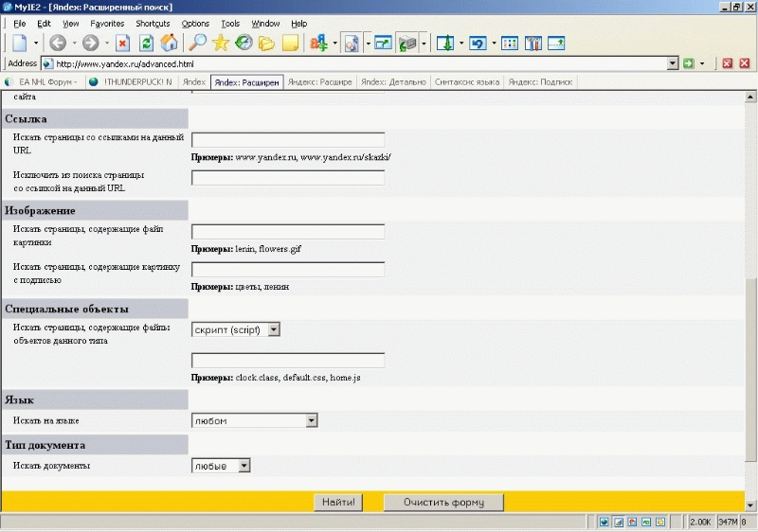Click the address bar URL field
758x532 pixels.
pos(355,63)
